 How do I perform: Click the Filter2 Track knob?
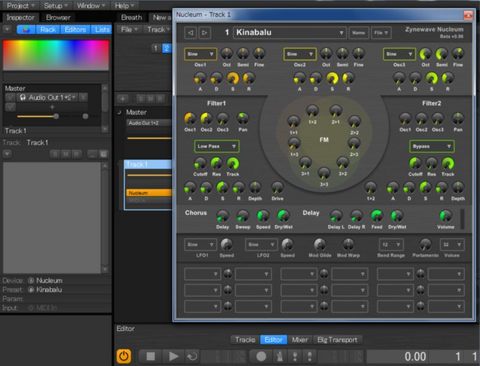[448, 164]
